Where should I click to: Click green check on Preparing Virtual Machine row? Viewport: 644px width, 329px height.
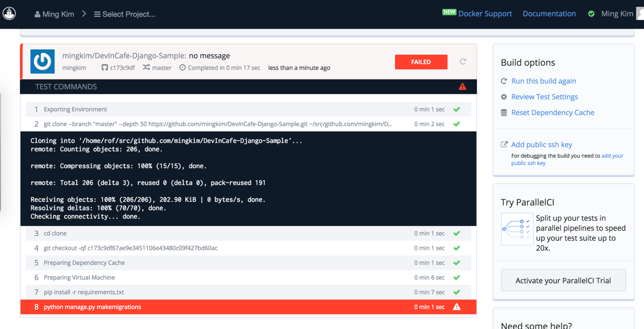(x=457, y=277)
